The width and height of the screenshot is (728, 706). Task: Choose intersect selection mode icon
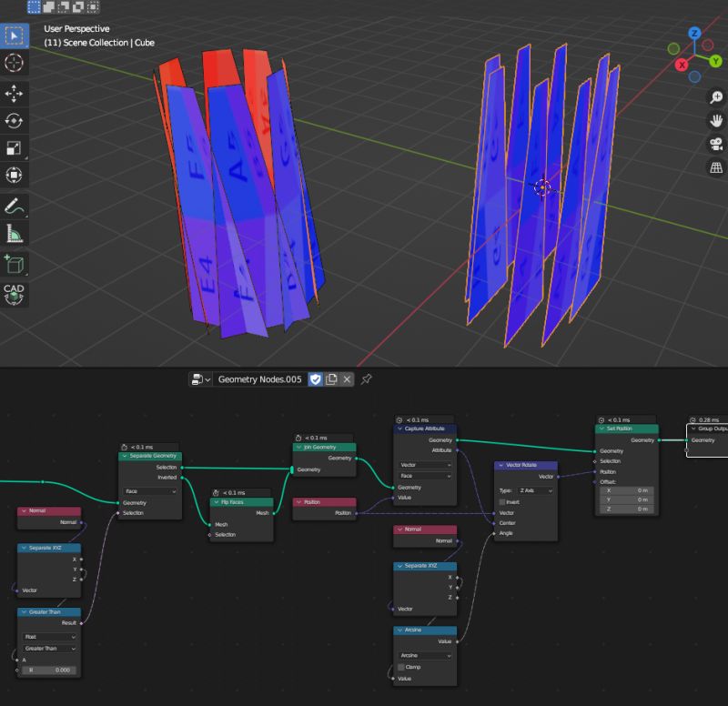coord(94,6)
